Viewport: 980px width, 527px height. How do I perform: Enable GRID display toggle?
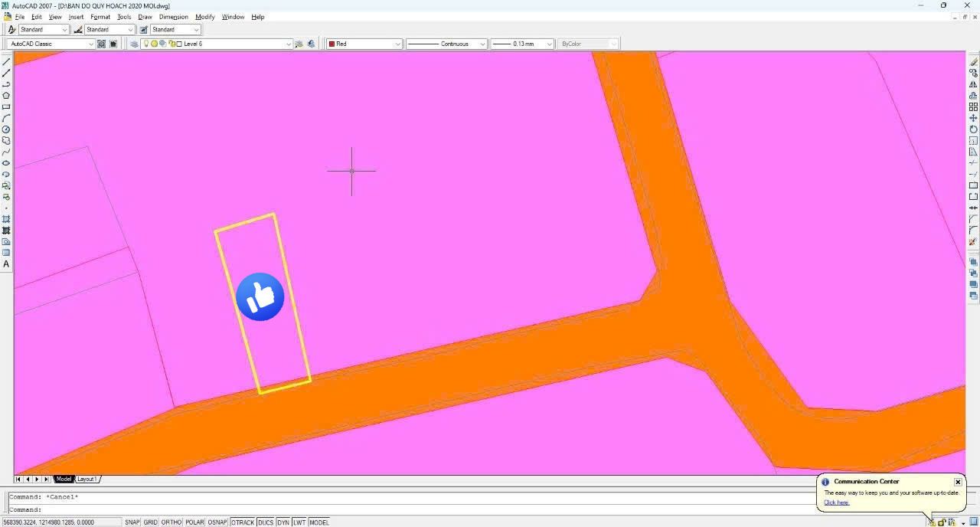click(150, 522)
